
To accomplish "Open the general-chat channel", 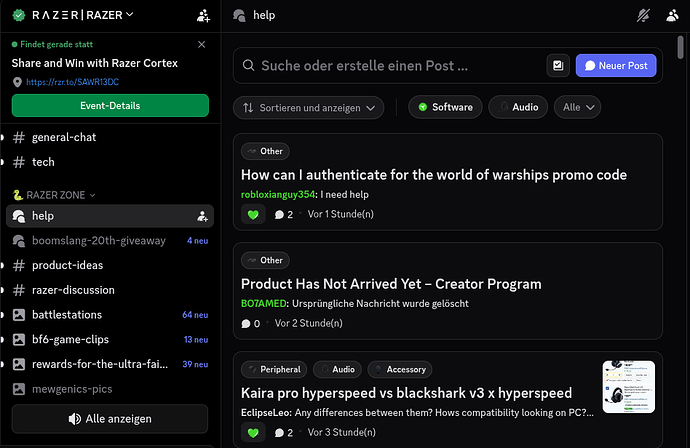I will click(x=110, y=137).
